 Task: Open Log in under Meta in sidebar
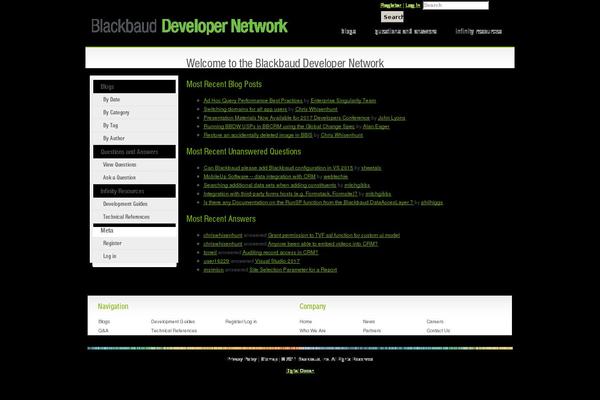click(x=109, y=256)
